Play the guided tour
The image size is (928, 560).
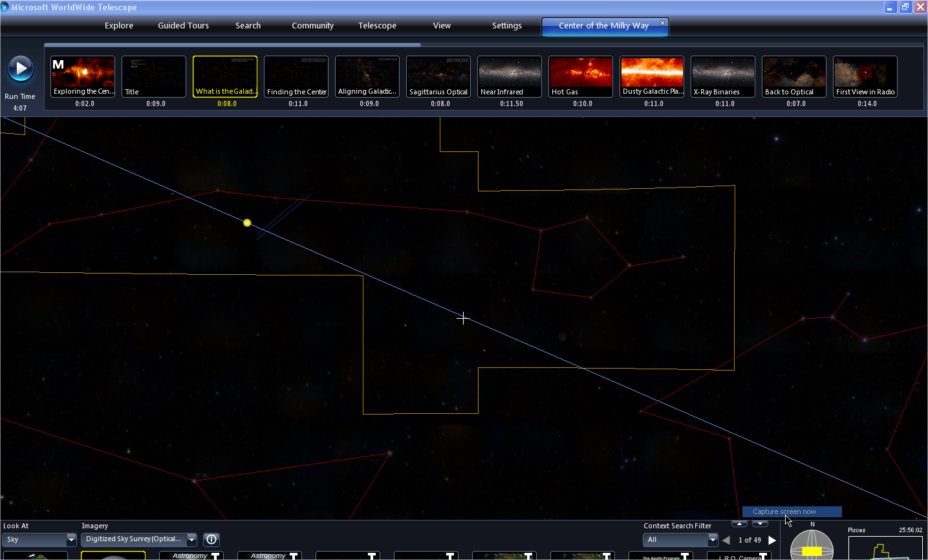point(20,69)
